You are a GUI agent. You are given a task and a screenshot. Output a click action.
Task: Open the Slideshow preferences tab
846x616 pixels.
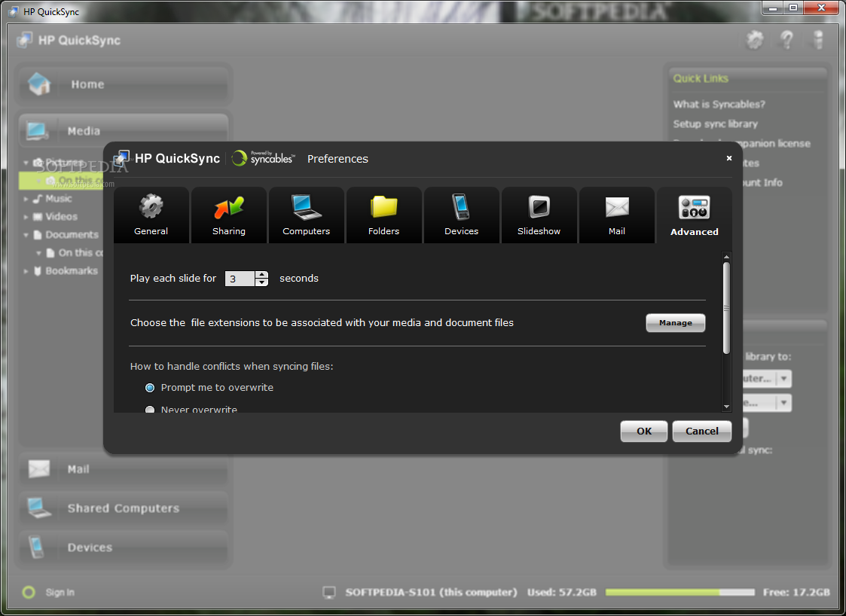tap(539, 215)
